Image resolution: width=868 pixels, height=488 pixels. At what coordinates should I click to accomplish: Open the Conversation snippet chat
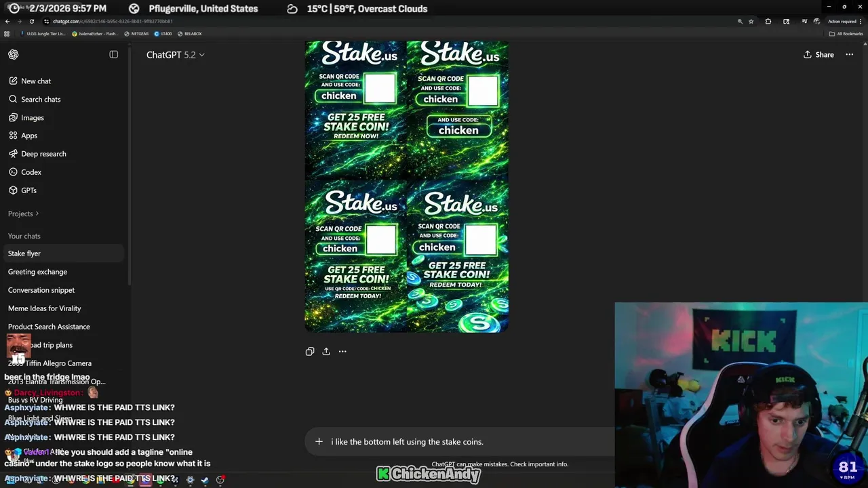pyautogui.click(x=64, y=290)
